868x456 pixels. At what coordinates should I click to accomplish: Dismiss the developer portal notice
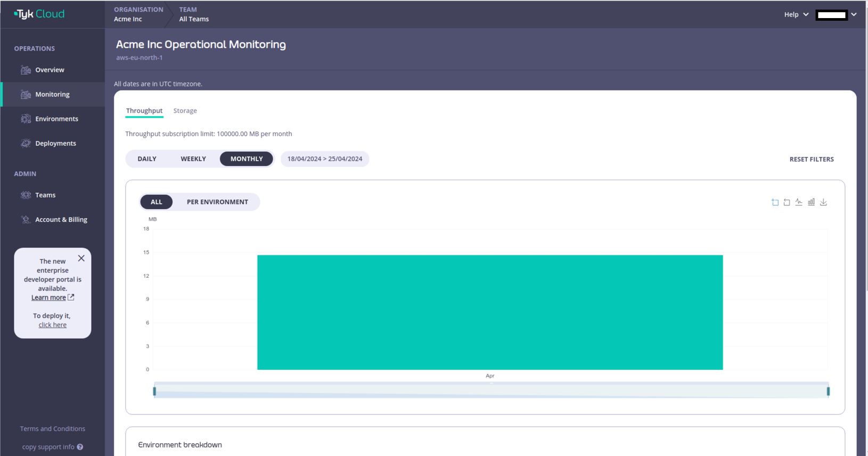click(81, 258)
